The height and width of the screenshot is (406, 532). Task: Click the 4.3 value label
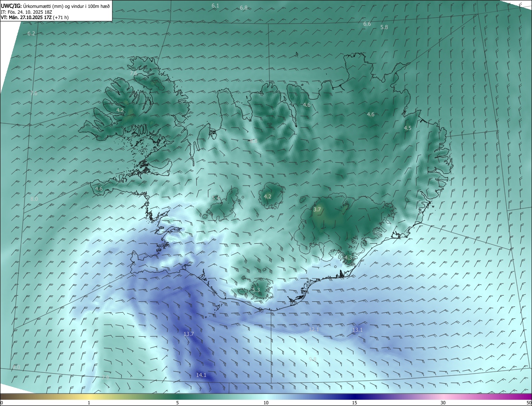348,258
